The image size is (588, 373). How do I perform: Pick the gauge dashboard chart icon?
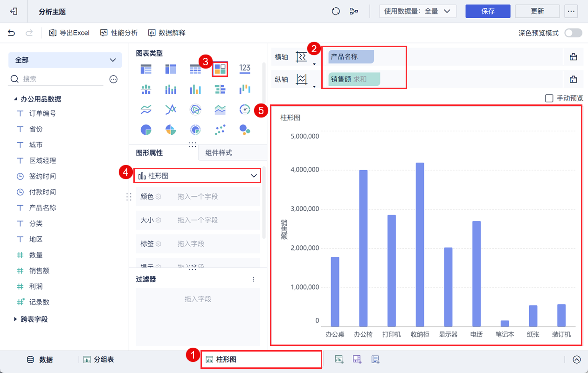(245, 110)
